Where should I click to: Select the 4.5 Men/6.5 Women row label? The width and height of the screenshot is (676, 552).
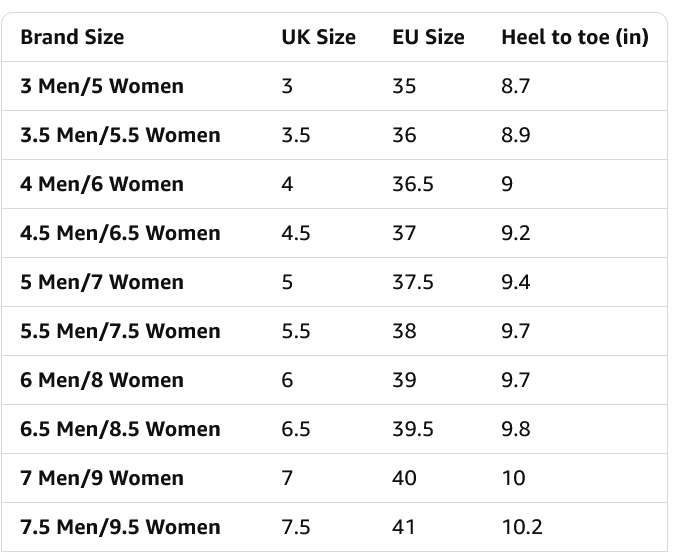[x=120, y=233]
